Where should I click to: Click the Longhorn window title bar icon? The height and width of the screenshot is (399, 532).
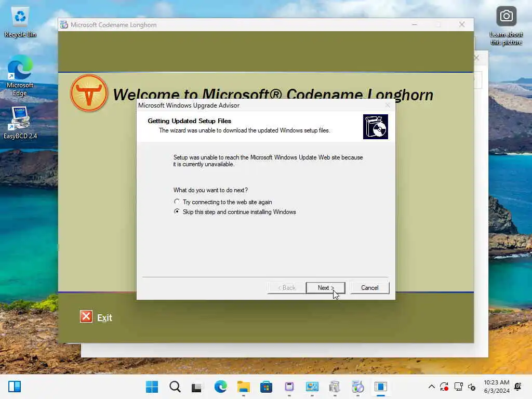click(64, 25)
